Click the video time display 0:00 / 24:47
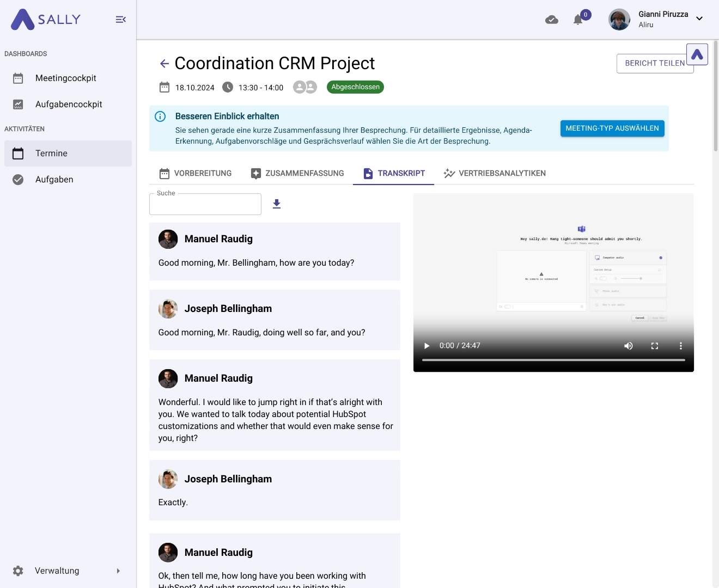Screen dimensions: 719x588 (460, 346)
